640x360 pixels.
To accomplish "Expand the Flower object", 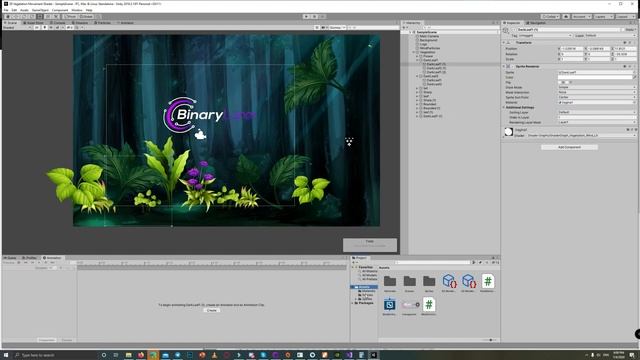I will pos(417,56).
